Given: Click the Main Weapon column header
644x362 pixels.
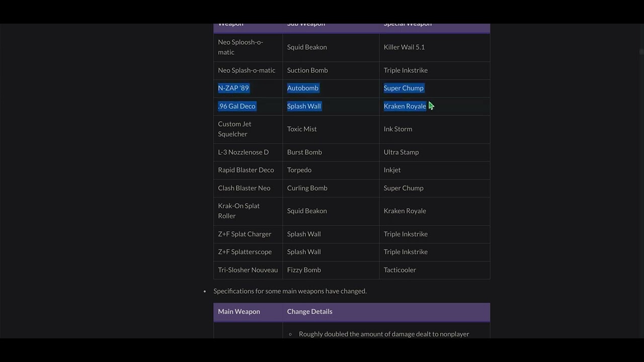Looking at the screenshot, I should point(248,312).
